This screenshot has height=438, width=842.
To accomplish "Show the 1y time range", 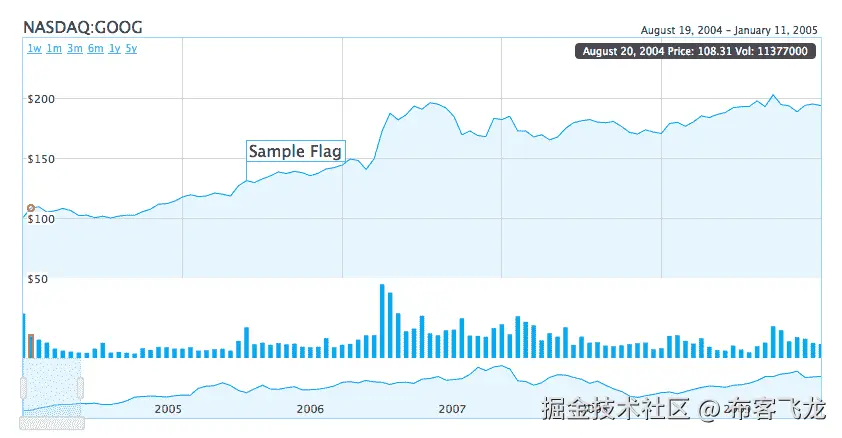I will click(x=114, y=48).
